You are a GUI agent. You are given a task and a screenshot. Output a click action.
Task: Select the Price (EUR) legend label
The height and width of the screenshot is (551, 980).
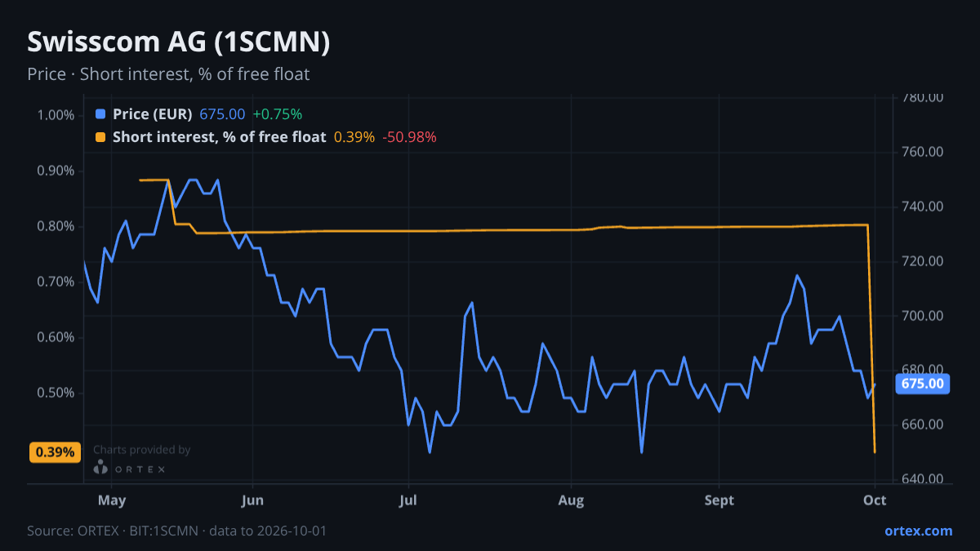tap(153, 114)
